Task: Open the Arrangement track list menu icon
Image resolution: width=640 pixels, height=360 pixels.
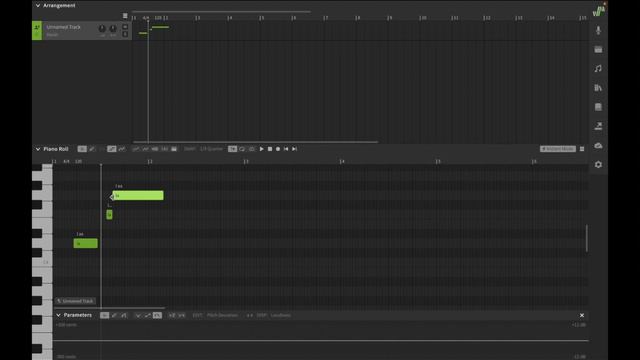Action: click(125, 16)
